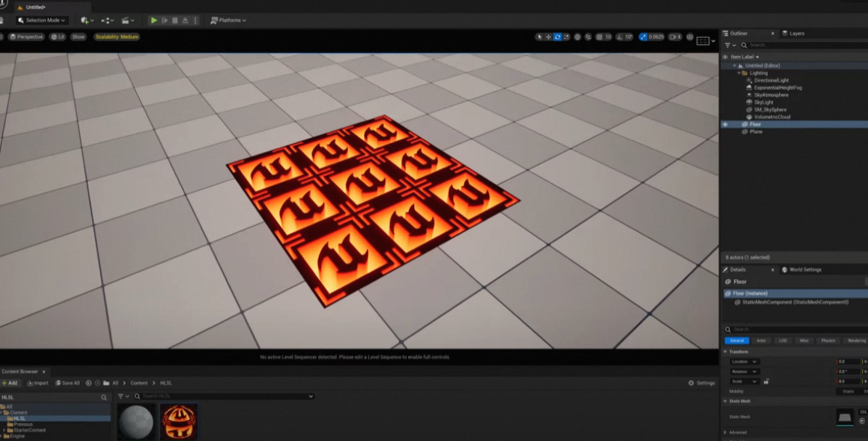This screenshot has height=441, width=868.
Task: Toggle rotation snapping angle icon
Action: (620, 37)
